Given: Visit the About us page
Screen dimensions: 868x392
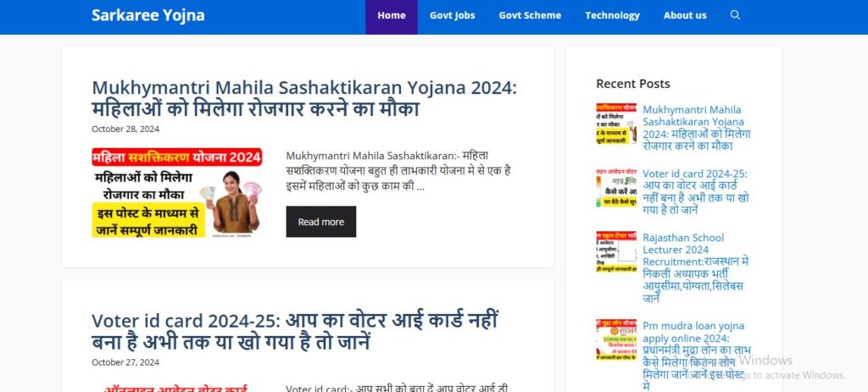Looking at the screenshot, I should click(x=685, y=15).
